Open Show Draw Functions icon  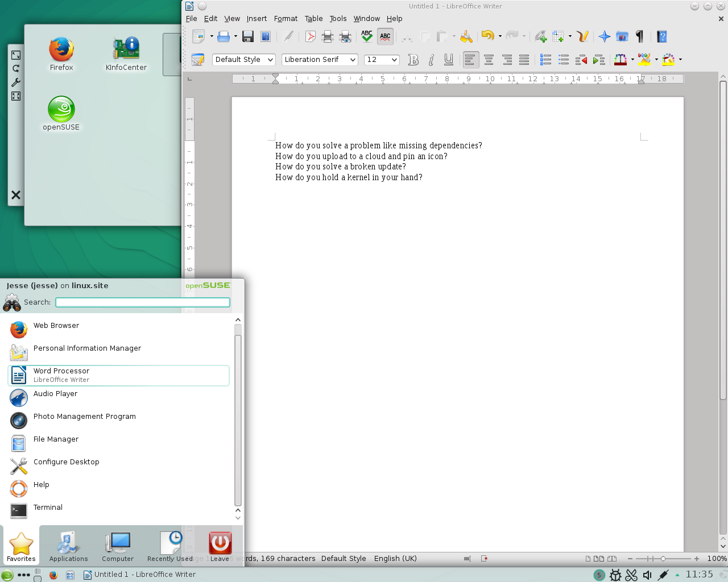click(x=582, y=36)
